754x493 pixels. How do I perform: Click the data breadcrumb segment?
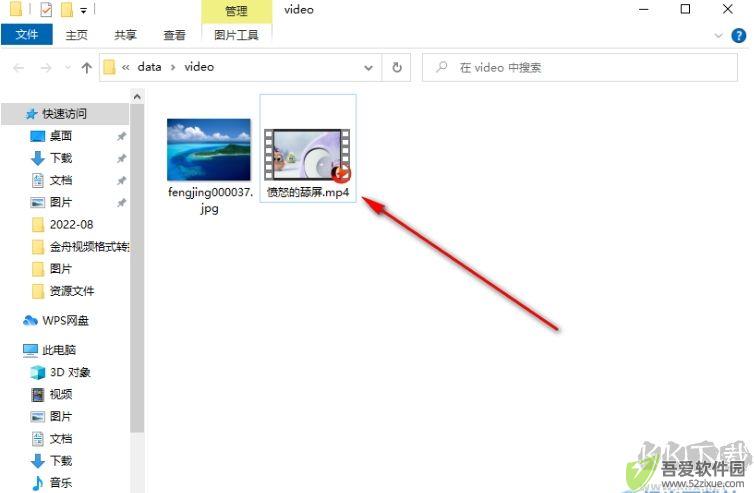pyautogui.click(x=150, y=67)
